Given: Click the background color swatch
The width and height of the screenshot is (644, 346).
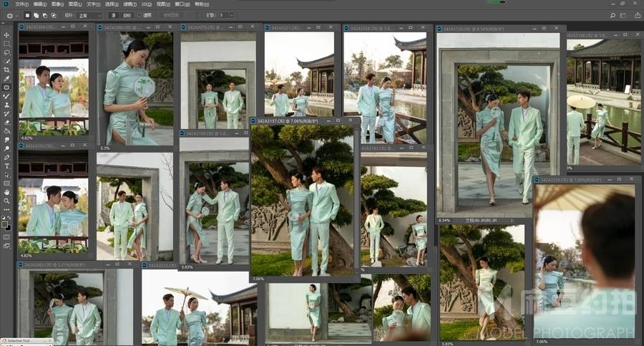Looking at the screenshot, I should [9, 228].
